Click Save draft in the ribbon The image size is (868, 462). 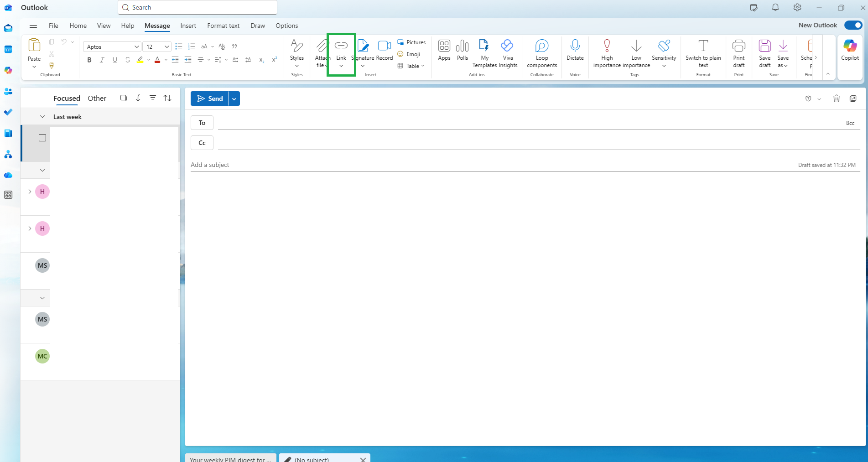click(x=765, y=53)
